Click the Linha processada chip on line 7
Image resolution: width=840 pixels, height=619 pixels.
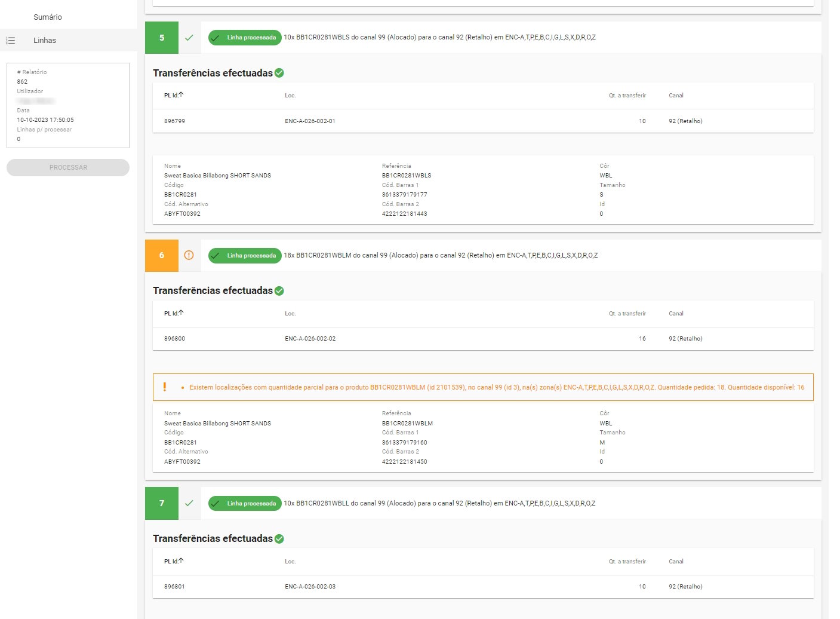point(245,504)
